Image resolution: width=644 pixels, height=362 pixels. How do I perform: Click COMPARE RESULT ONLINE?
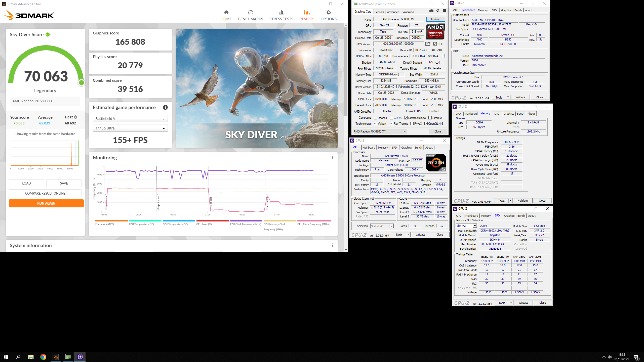[45, 193]
